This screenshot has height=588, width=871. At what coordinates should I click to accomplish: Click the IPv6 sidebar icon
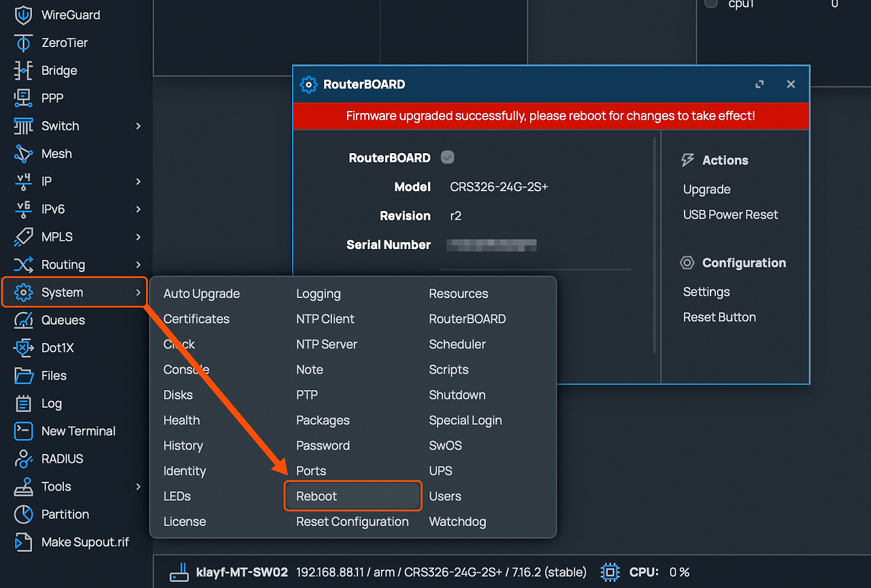[x=23, y=210]
